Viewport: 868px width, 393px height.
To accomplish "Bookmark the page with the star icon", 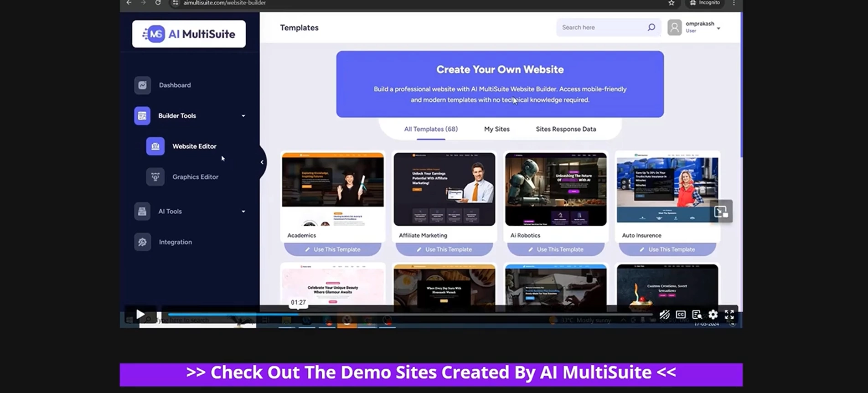I will click(x=671, y=3).
